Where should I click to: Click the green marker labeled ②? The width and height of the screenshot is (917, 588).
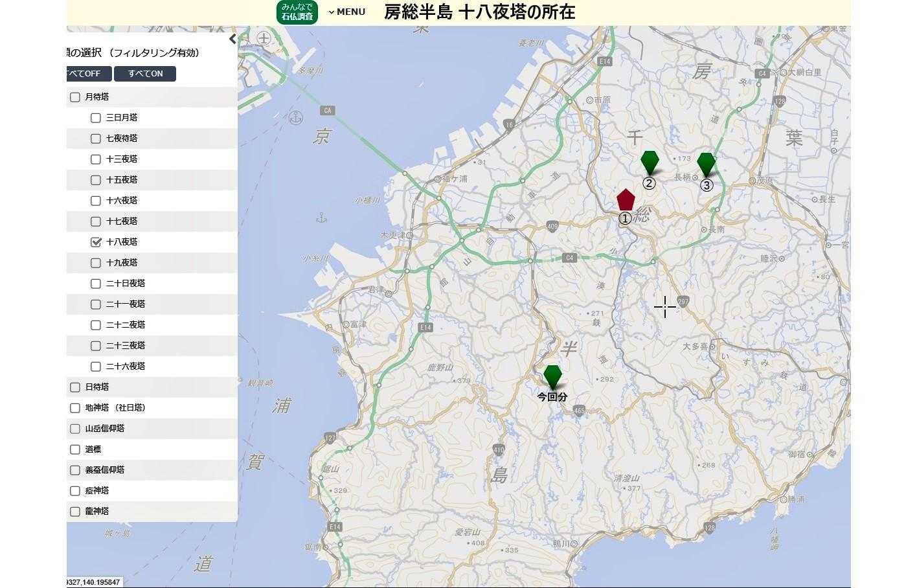(x=650, y=162)
